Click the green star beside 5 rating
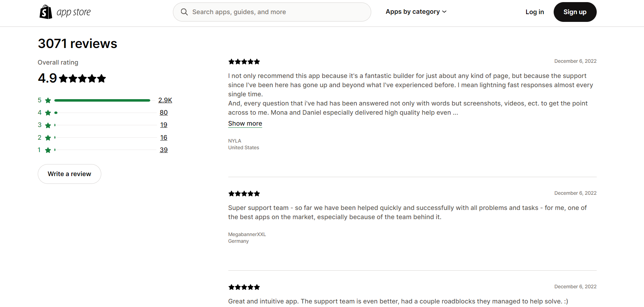The image size is (644, 307). [48, 101]
